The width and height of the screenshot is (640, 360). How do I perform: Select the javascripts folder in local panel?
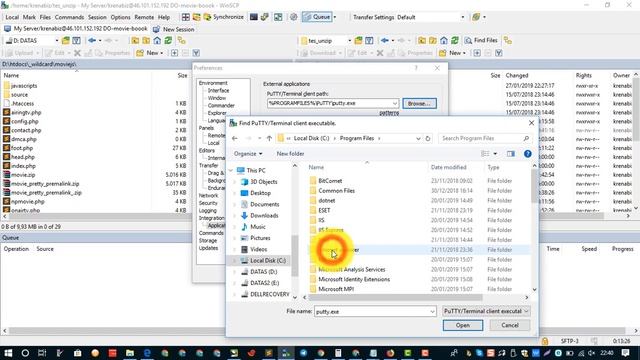(x=24, y=86)
